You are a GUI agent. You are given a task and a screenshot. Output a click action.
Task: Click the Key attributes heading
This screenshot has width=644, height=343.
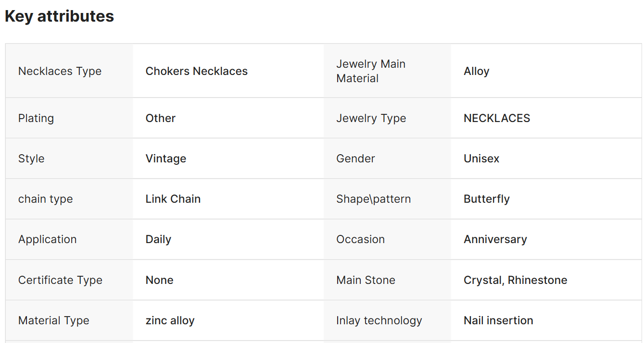[59, 16]
